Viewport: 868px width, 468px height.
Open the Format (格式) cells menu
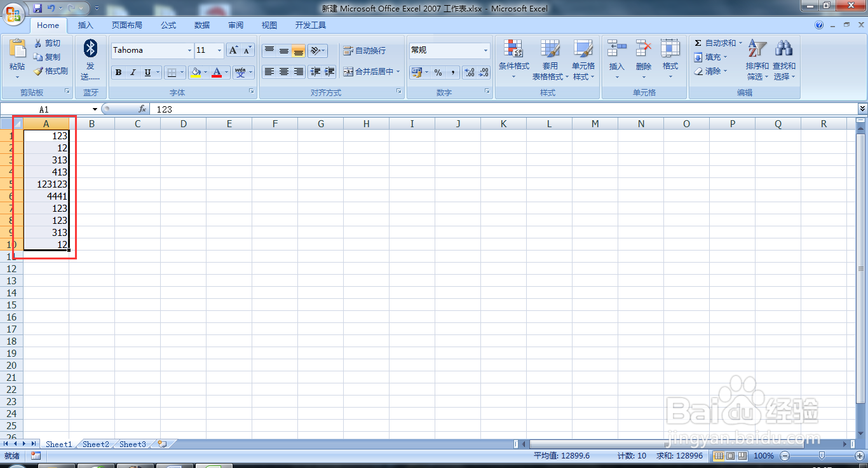click(x=670, y=60)
